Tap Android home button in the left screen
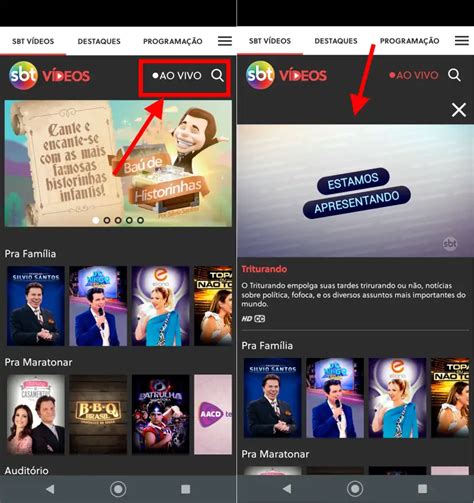The image size is (474, 503). point(118,489)
